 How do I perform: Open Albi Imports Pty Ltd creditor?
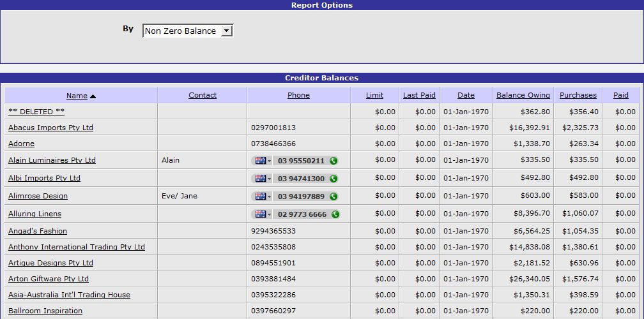(x=44, y=178)
